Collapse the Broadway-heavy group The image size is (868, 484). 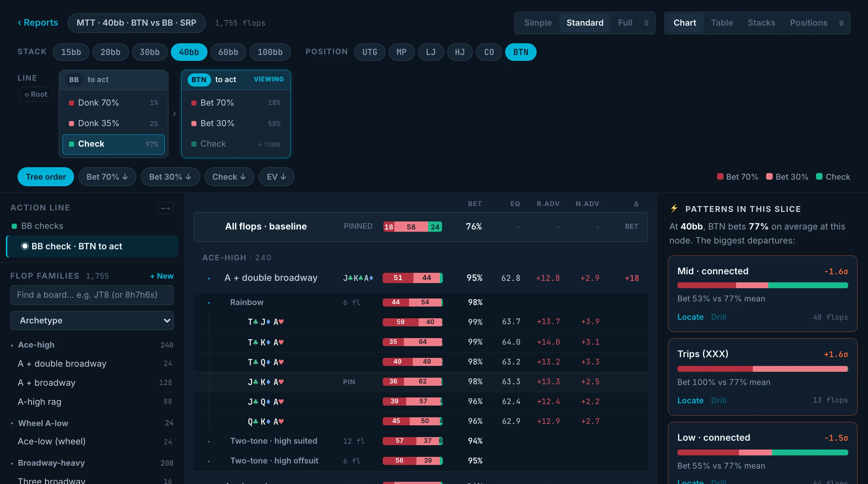click(x=12, y=463)
